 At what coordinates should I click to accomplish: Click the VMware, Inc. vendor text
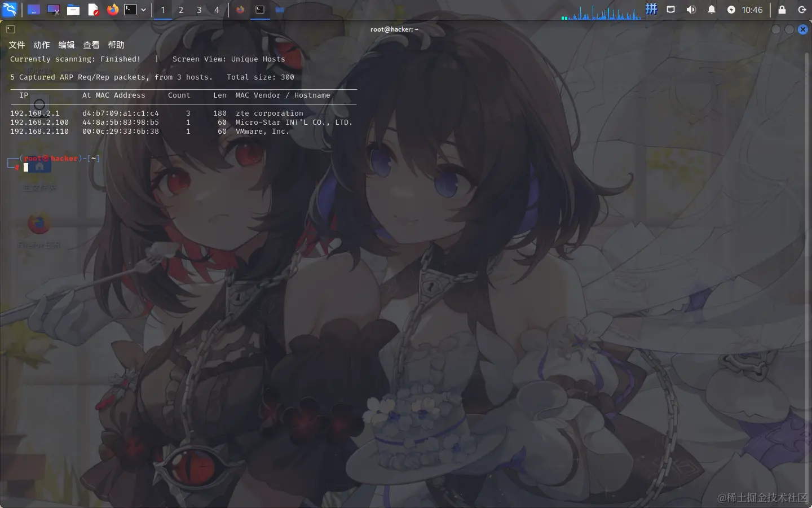(x=263, y=132)
